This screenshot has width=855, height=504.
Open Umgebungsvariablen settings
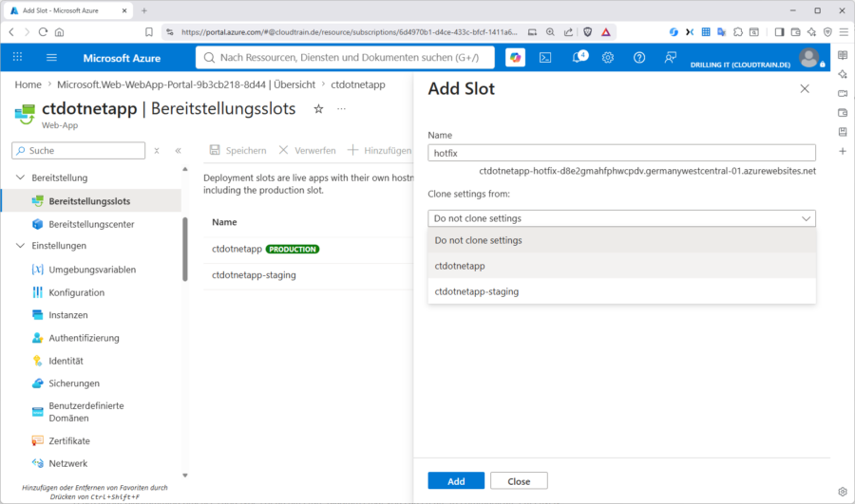point(91,270)
